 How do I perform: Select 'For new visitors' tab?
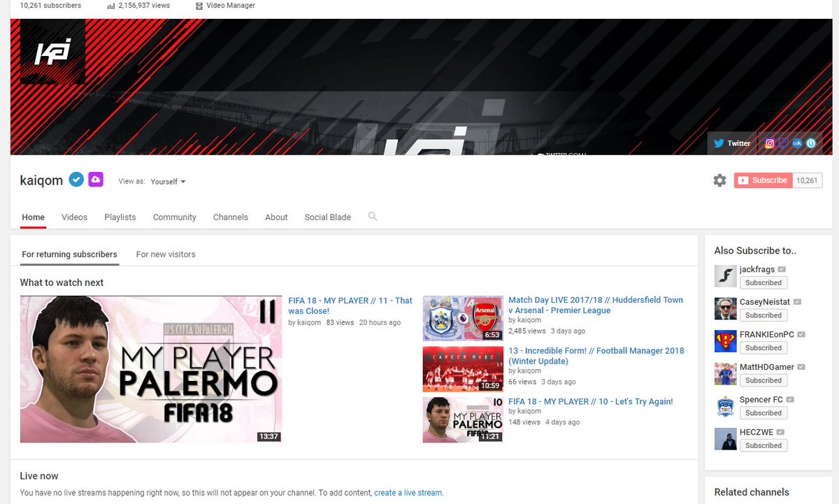[x=166, y=254]
